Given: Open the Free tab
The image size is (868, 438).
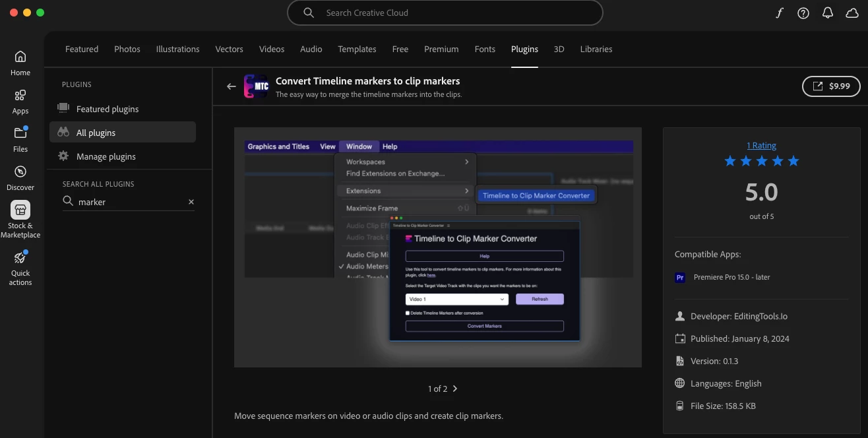Looking at the screenshot, I should coord(400,49).
